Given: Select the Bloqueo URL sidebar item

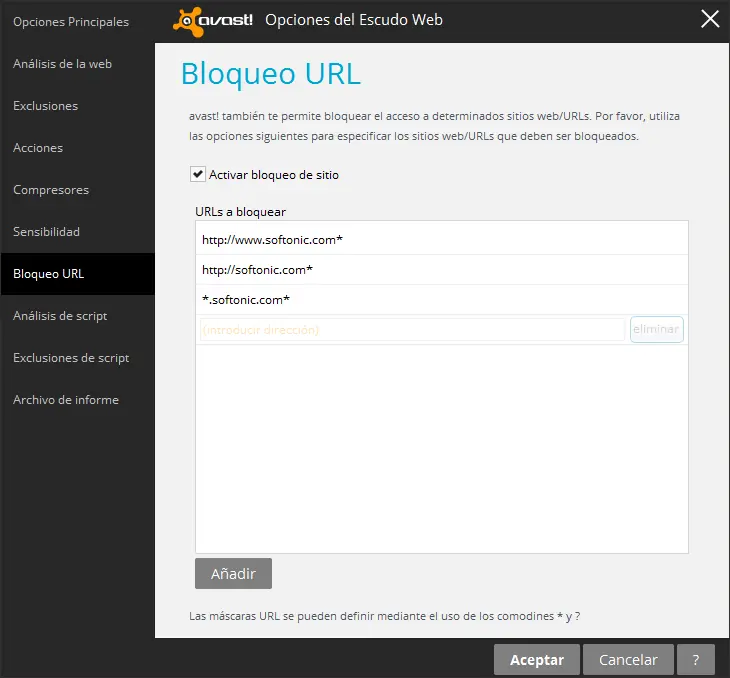Looking at the screenshot, I should coord(77,274).
